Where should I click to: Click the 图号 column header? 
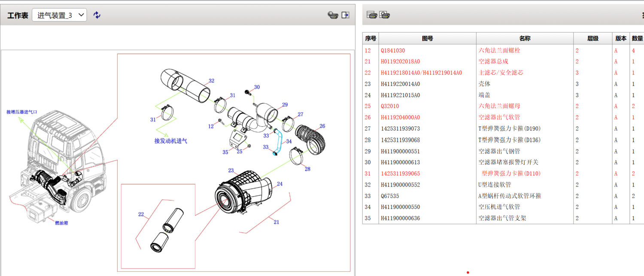tap(427, 39)
